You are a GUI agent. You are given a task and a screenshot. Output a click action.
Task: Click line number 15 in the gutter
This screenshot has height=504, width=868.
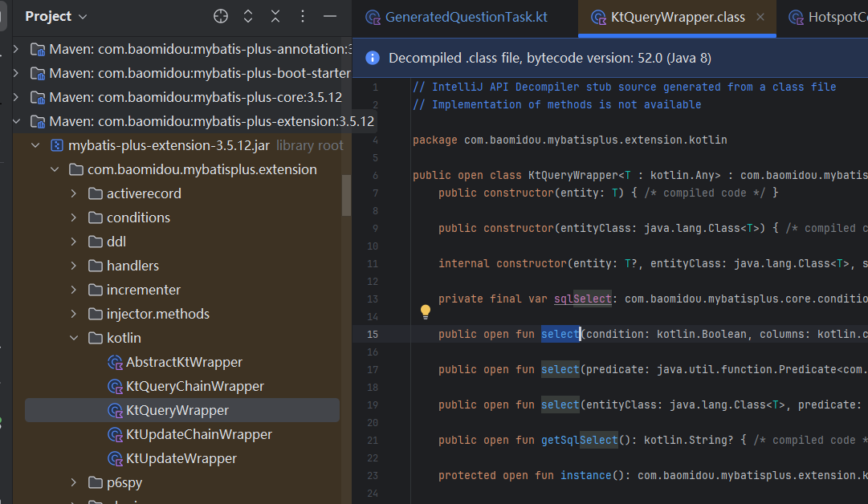(373, 334)
